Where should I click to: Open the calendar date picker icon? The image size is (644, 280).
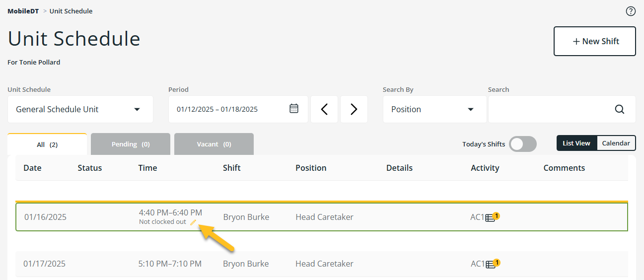(294, 109)
